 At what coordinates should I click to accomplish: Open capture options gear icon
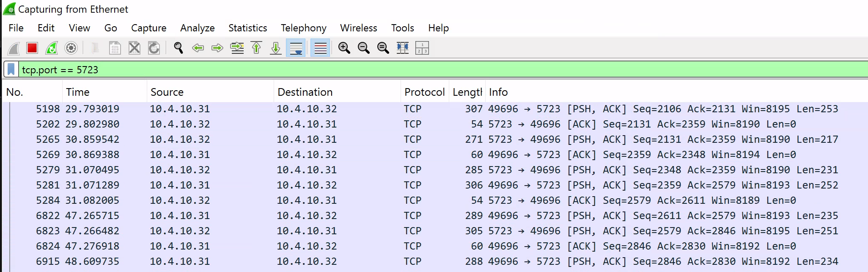coord(71,48)
